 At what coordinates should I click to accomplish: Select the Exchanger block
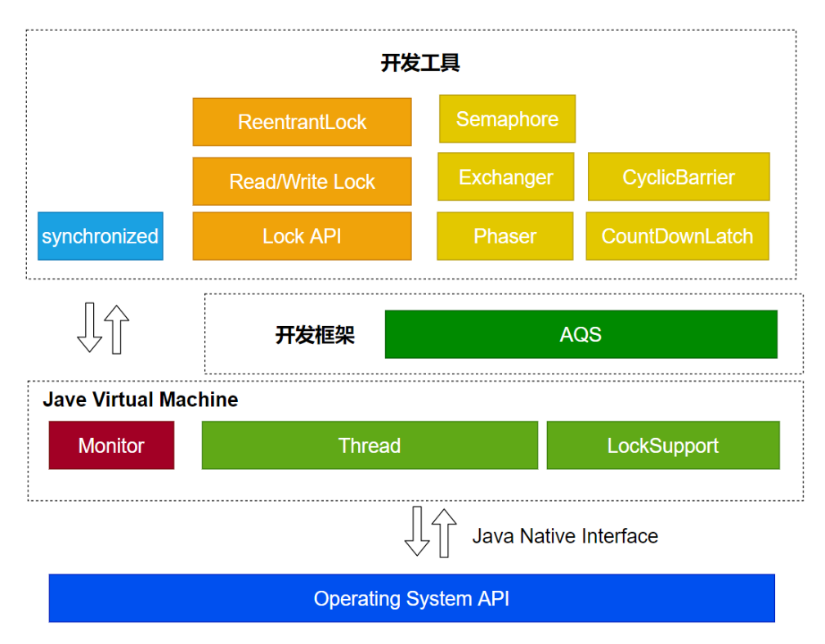click(505, 177)
